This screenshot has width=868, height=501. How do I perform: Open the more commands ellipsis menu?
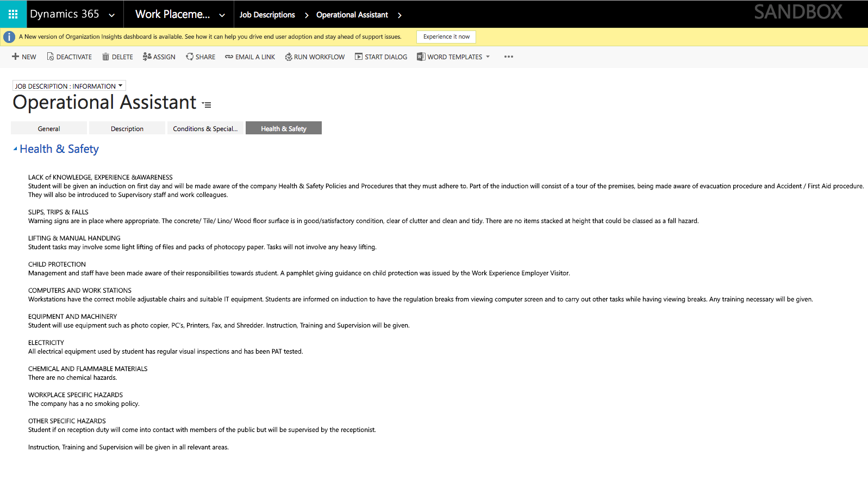[508, 57]
